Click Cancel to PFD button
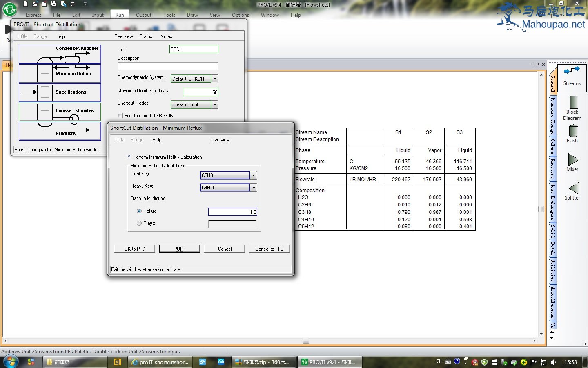 [269, 249]
